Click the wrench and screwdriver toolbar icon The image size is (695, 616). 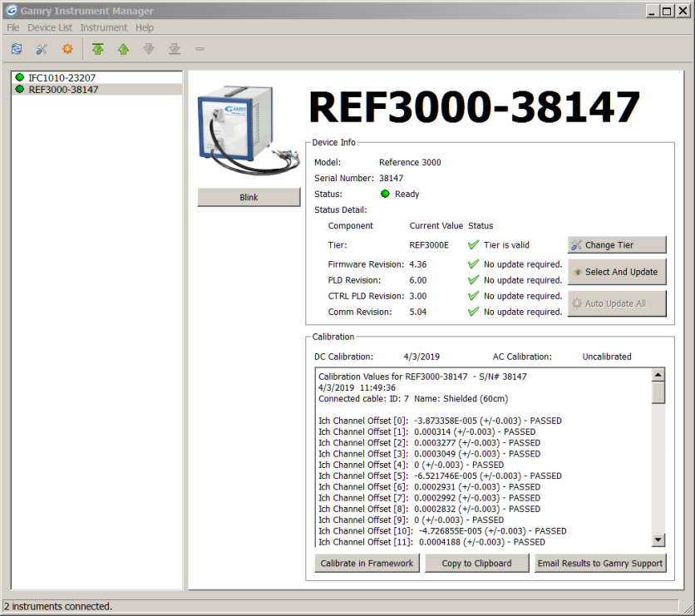click(42, 49)
